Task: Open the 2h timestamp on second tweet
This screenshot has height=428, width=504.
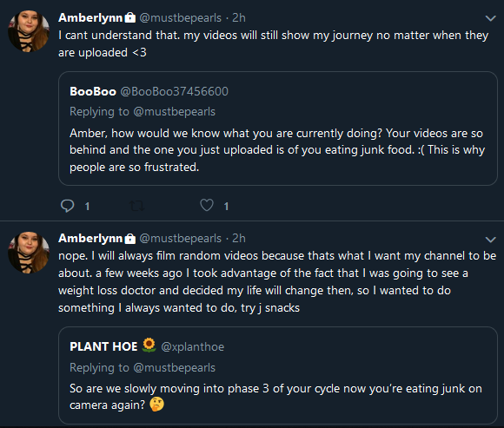Action: tap(239, 239)
